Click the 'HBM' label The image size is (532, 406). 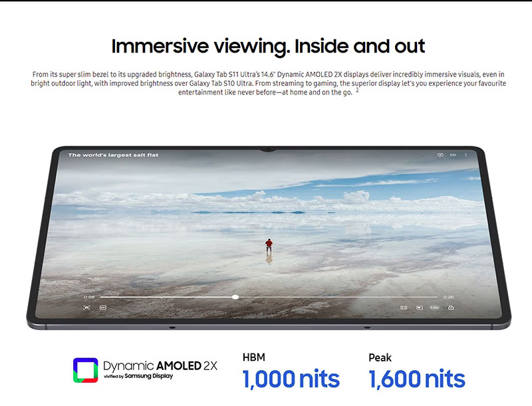pos(254,357)
